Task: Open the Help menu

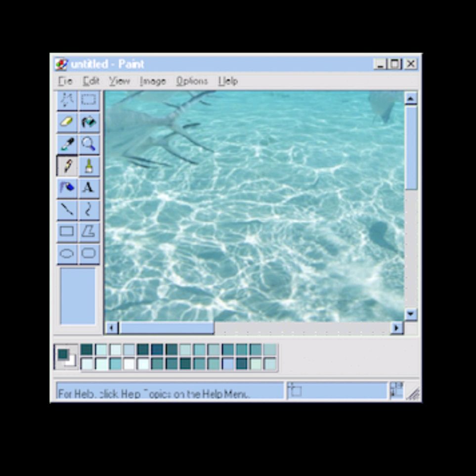Action: (x=228, y=81)
